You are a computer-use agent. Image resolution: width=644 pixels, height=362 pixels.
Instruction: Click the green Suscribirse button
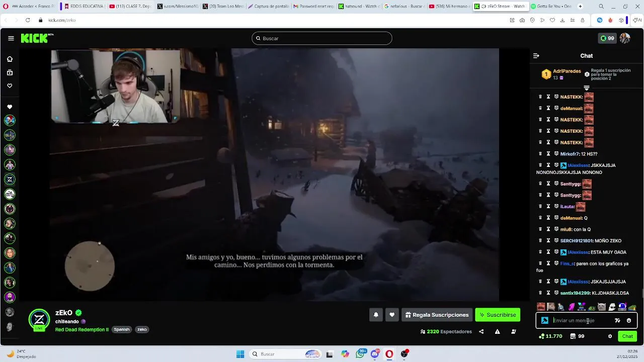click(498, 315)
